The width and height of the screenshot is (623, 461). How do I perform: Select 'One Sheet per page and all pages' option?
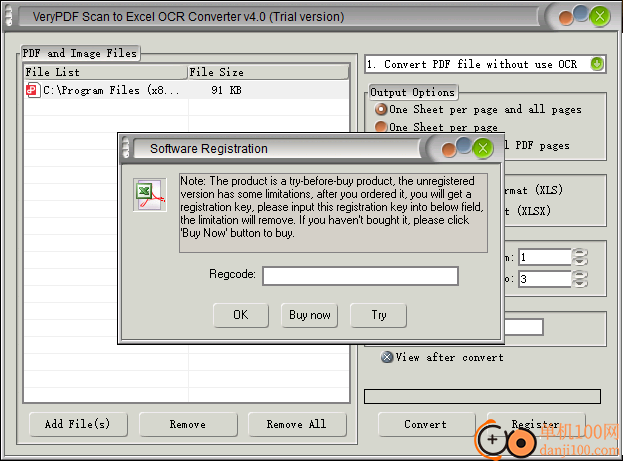click(x=478, y=109)
